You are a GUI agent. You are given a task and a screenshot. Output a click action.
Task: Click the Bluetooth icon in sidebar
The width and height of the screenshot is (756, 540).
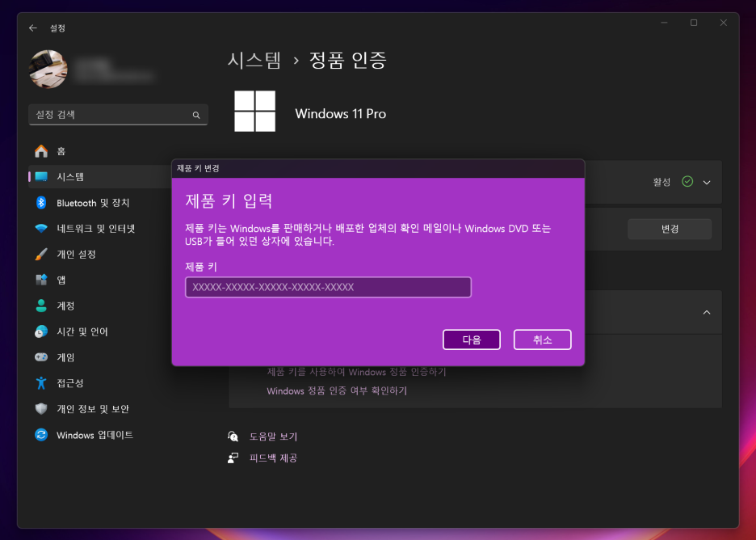pyautogui.click(x=41, y=203)
